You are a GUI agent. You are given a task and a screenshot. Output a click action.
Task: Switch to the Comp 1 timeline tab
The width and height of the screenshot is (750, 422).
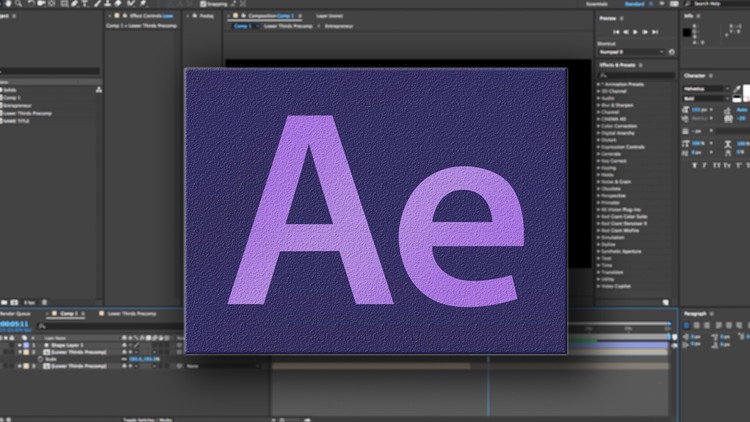[68, 314]
